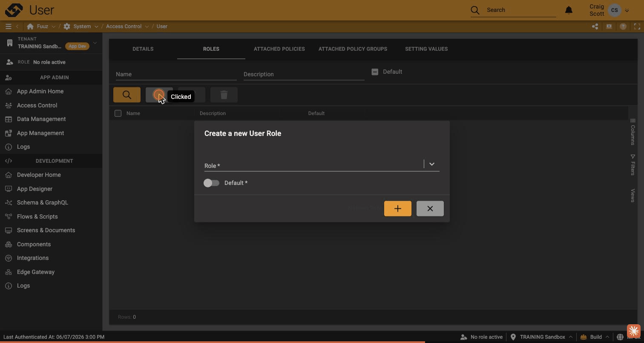Open help via the question mark icon
Image resolution: width=644 pixels, height=343 pixels.
(x=623, y=26)
